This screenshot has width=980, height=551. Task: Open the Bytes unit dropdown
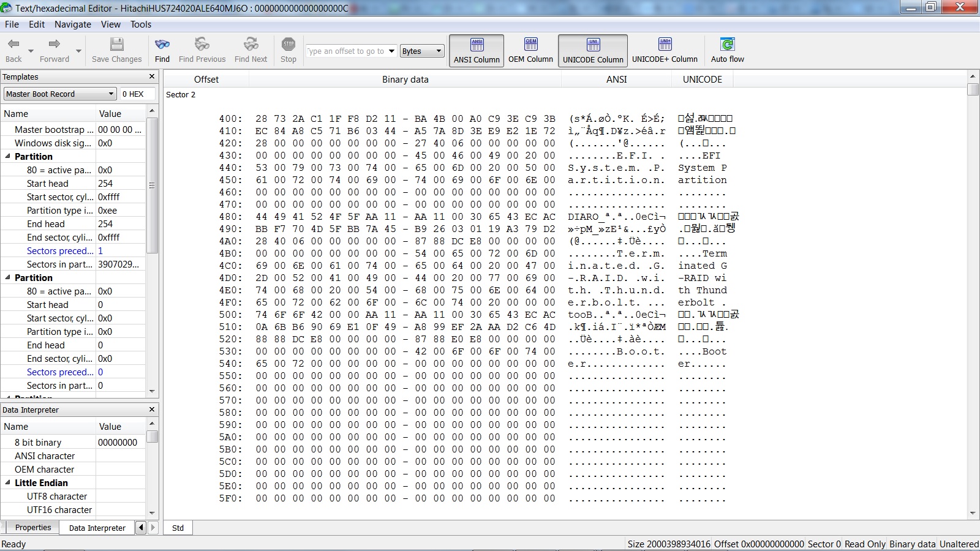pyautogui.click(x=422, y=51)
